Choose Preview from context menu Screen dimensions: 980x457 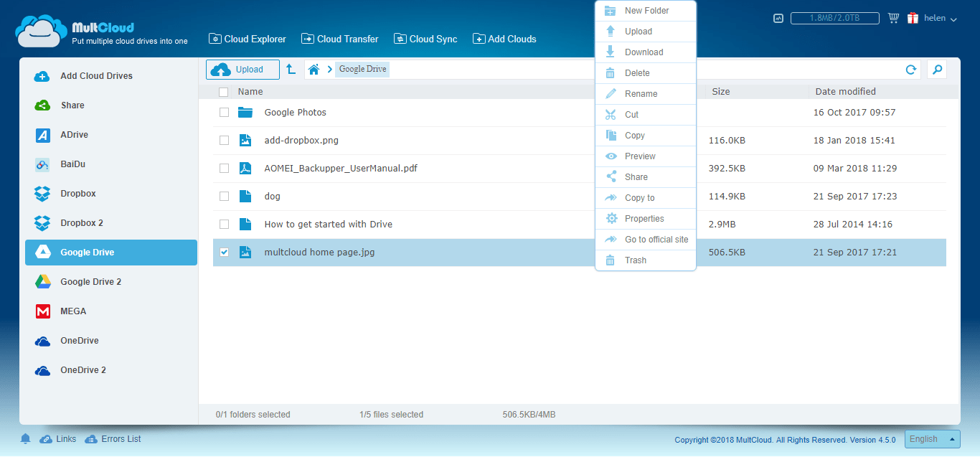(646, 156)
